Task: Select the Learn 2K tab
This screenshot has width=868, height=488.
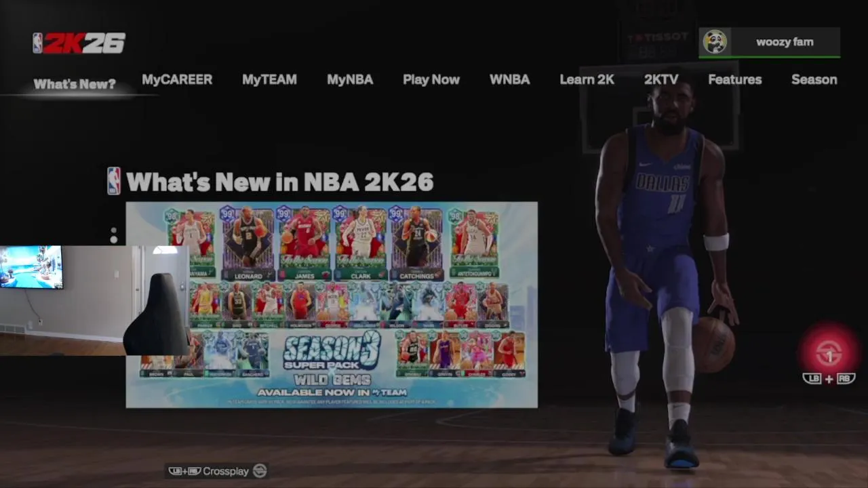Action: (x=587, y=79)
